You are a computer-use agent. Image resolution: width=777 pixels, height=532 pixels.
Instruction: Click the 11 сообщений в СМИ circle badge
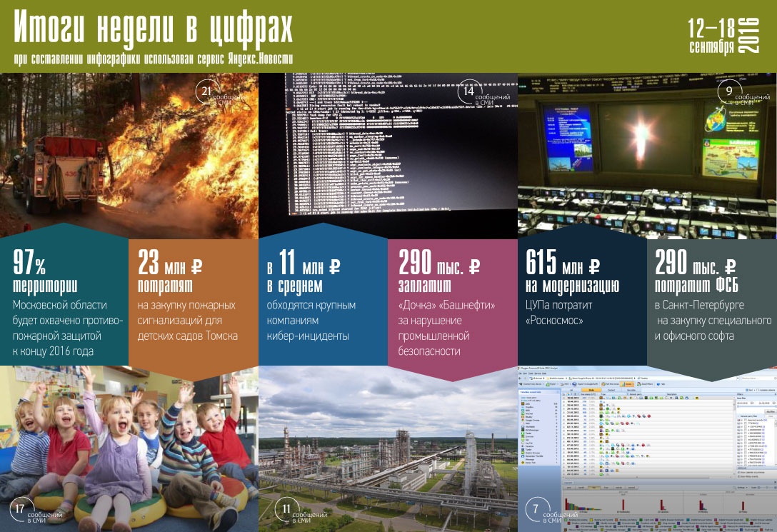(286, 509)
